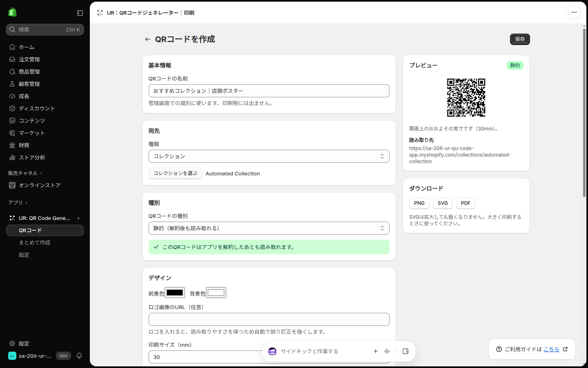Select UR: QR Code Generator app in sidebar
Viewport: 588px width, 368px height.
45,218
